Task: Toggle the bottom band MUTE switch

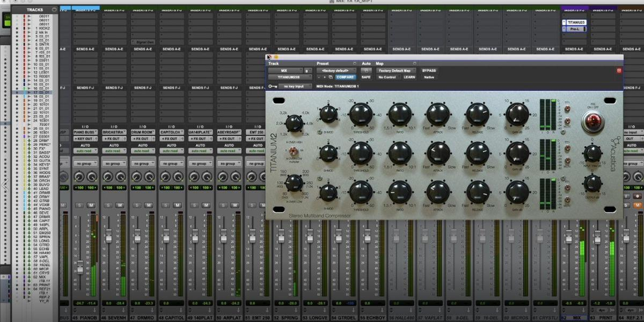Action: pos(567,200)
